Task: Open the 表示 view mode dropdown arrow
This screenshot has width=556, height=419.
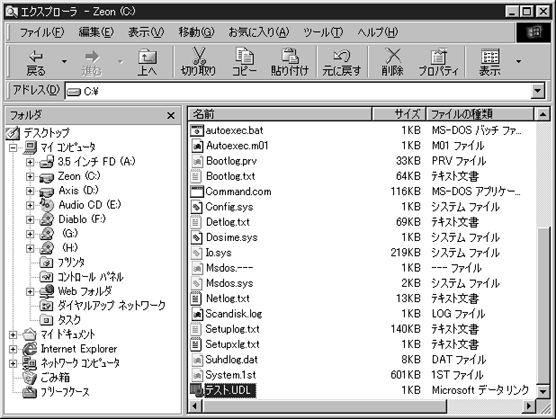Action: coord(518,62)
